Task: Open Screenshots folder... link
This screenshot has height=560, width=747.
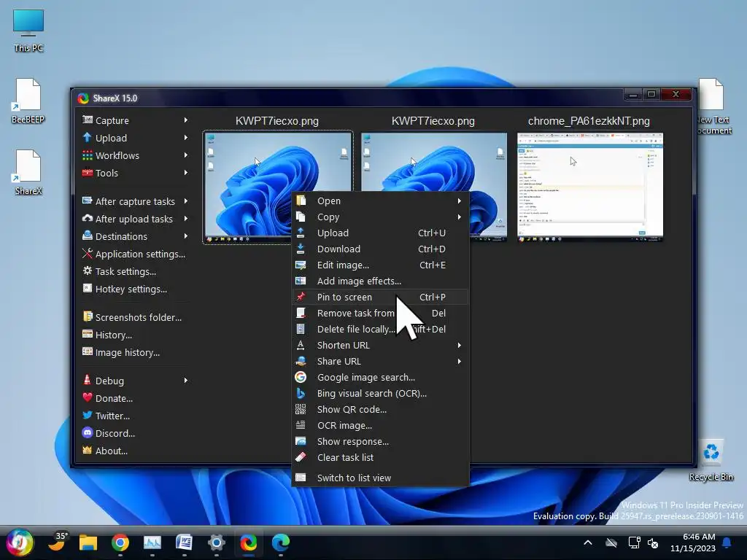Action: point(135,317)
